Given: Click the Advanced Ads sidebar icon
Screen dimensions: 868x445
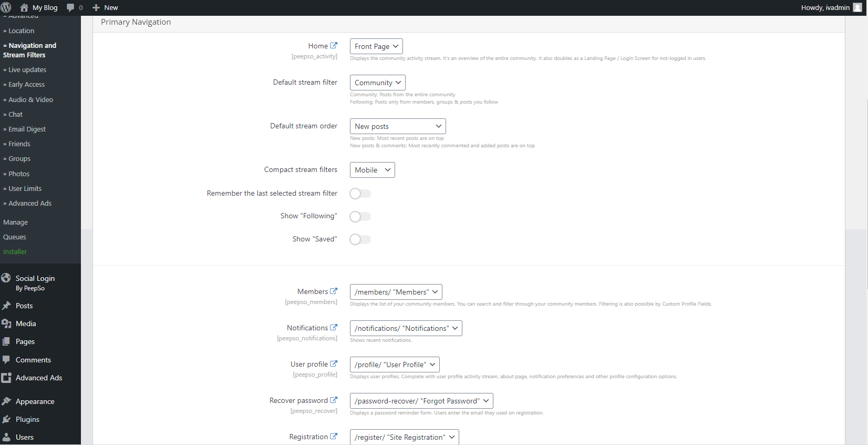Looking at the screenshot, I should [6, 378].
